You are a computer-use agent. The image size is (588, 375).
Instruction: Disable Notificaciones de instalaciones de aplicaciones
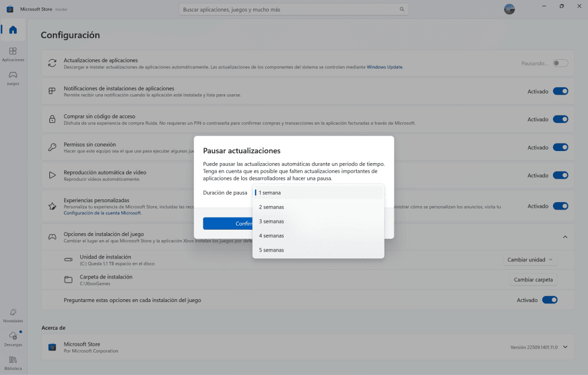[x=560, y=91]
